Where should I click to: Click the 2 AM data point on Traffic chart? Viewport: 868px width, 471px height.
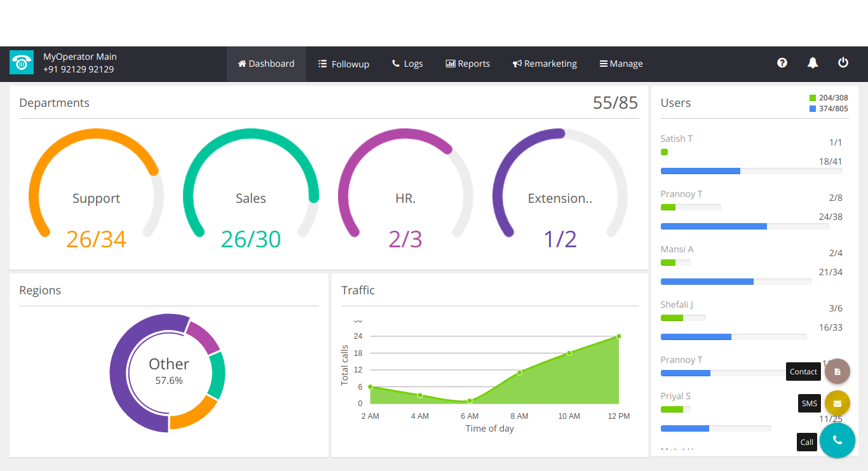click(x=370, y=386)
